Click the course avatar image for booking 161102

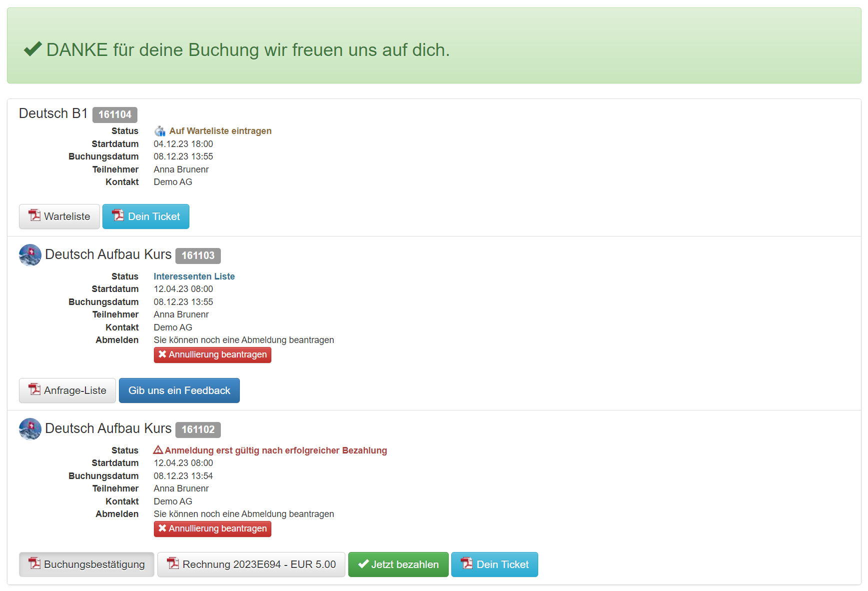click(x=30, y=429)
